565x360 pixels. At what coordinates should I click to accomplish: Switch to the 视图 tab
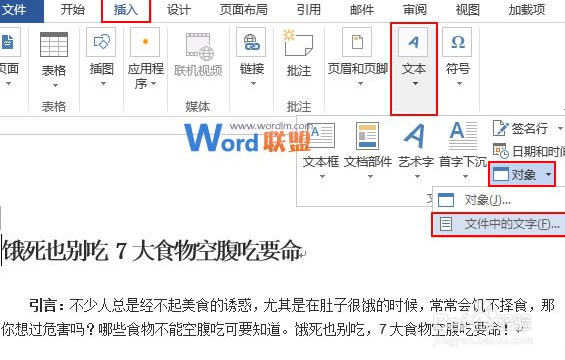point(467,10)
